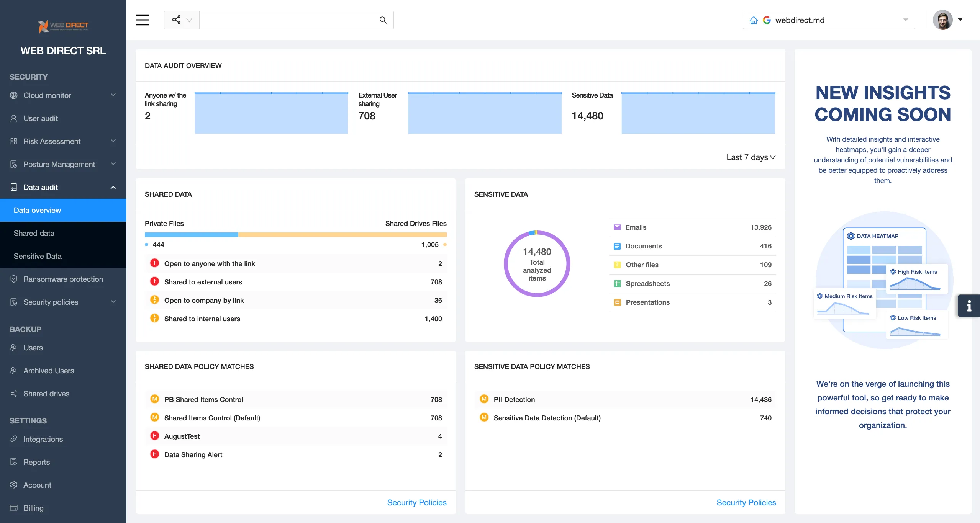Open the Sensitive Data page

pos(37,256)
